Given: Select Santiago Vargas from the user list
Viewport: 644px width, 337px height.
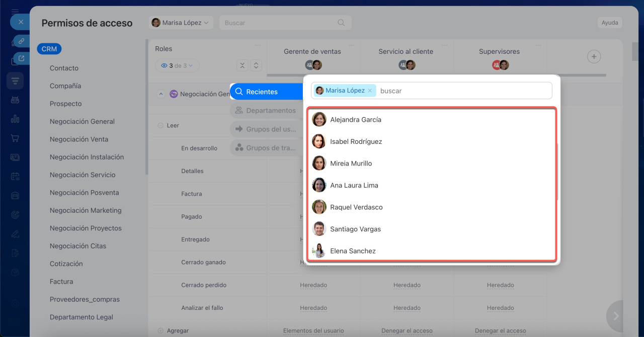Looking at the screenshot, I should tap(355, 229).
